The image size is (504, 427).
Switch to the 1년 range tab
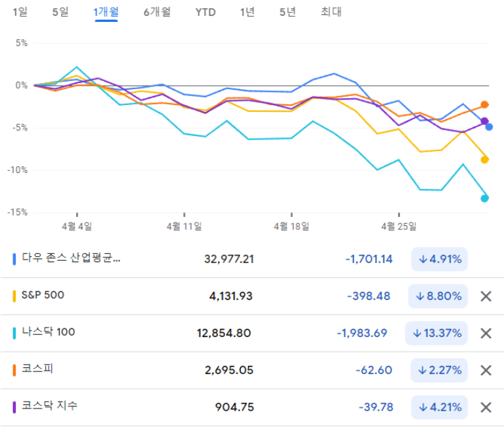click(247, 12)
